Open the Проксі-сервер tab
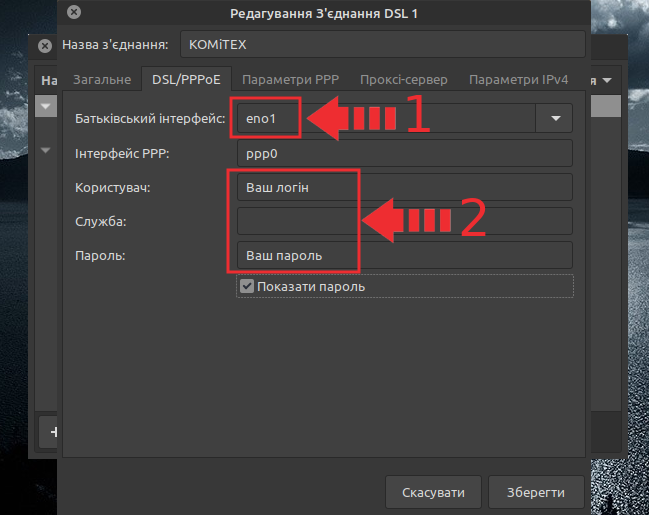 tap(404, 79)
